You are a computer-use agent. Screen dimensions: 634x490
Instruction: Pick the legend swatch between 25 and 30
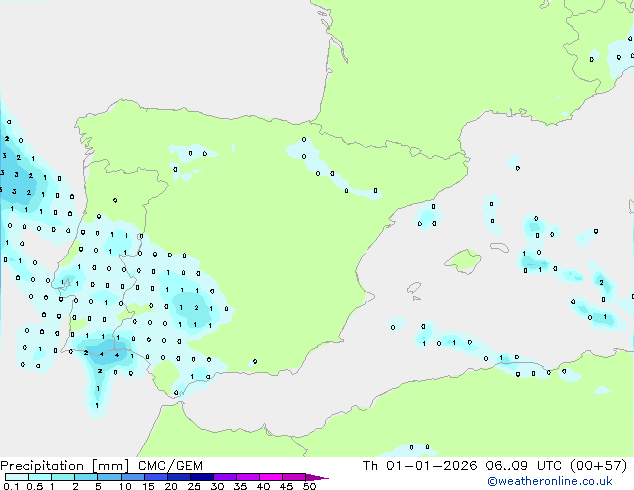click(x=205, y=478)
